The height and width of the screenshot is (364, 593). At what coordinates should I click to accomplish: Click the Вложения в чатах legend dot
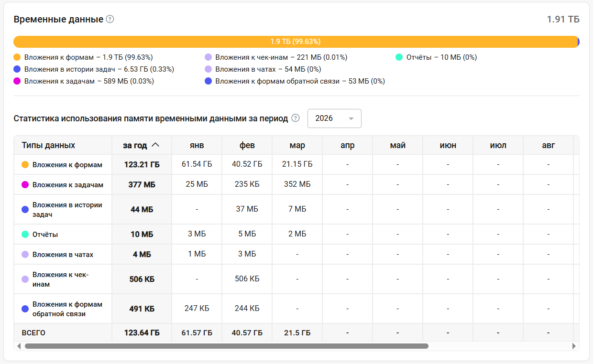click(208, 69)
